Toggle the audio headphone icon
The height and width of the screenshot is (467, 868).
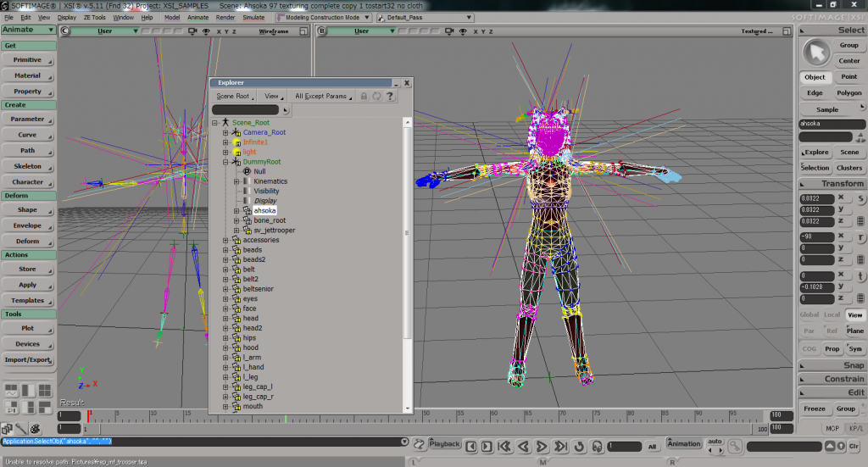(598, 447)
